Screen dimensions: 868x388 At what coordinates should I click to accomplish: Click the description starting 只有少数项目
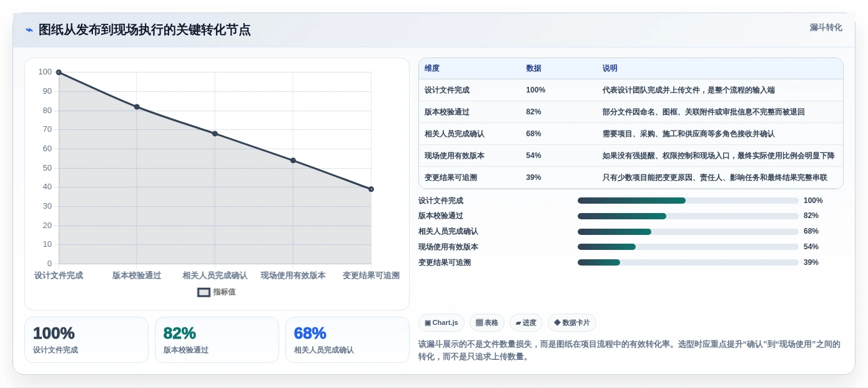tap(715, 177)
